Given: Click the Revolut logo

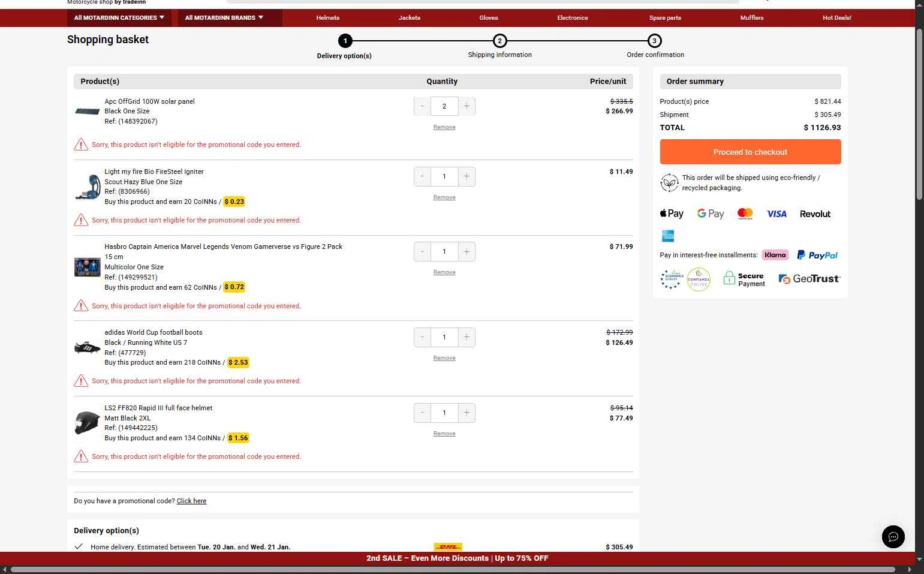Looking at the screenshot, I should click(x=815, y=214).
